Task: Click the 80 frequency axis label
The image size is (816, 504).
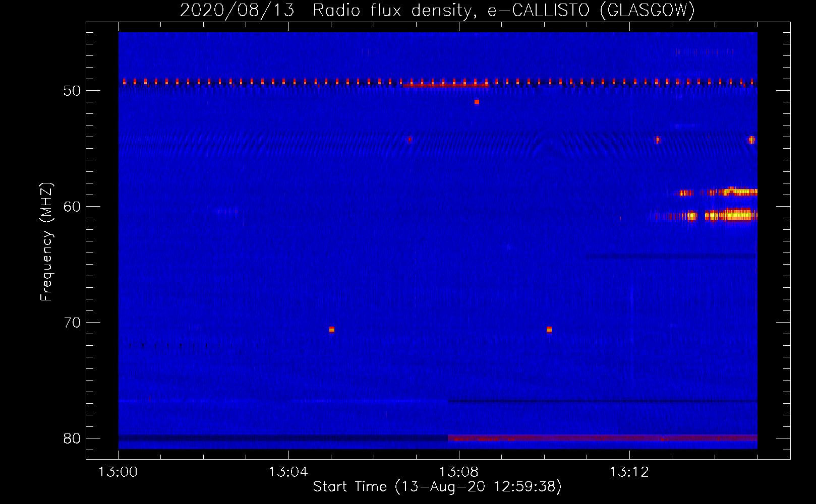Action: coord(72,438)
